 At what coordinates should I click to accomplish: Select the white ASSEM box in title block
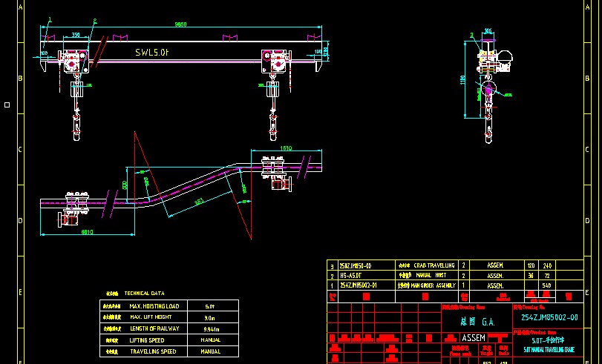474,337
